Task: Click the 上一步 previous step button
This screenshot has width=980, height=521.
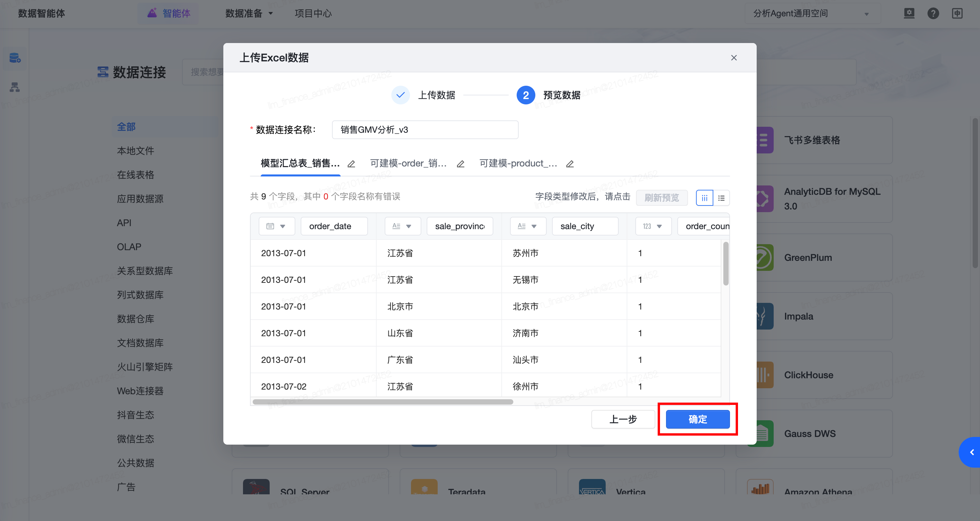Action: point(623,419)
